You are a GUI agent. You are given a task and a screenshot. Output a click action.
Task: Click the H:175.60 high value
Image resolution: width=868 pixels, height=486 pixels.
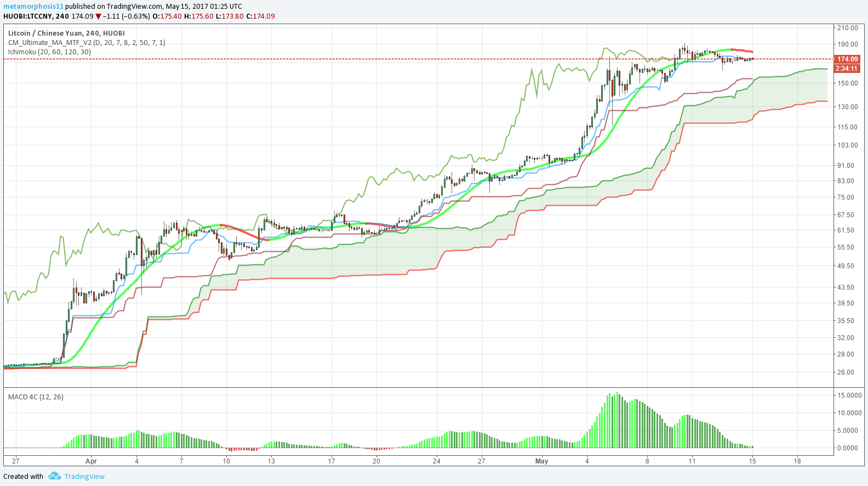coord(198,16)
